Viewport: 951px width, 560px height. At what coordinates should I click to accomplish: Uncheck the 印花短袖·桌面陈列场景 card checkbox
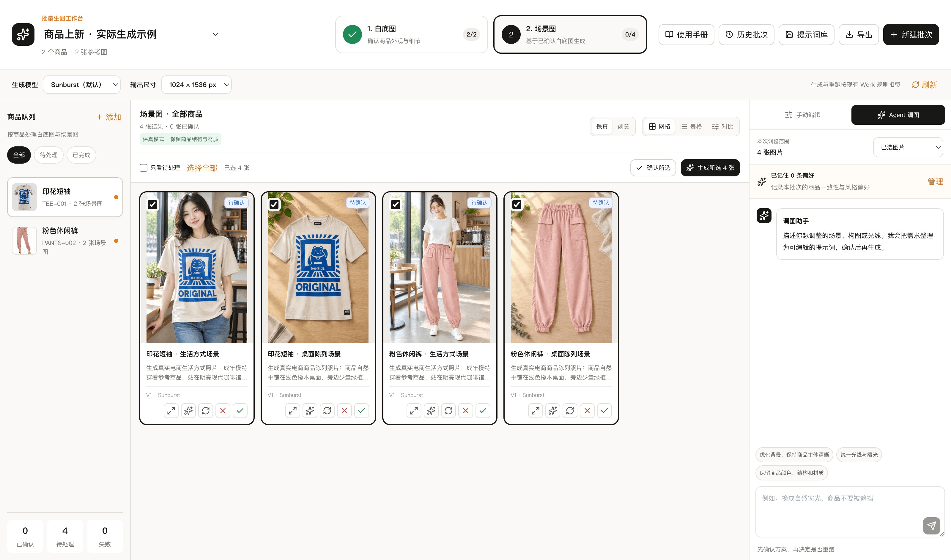click(274, 205)
